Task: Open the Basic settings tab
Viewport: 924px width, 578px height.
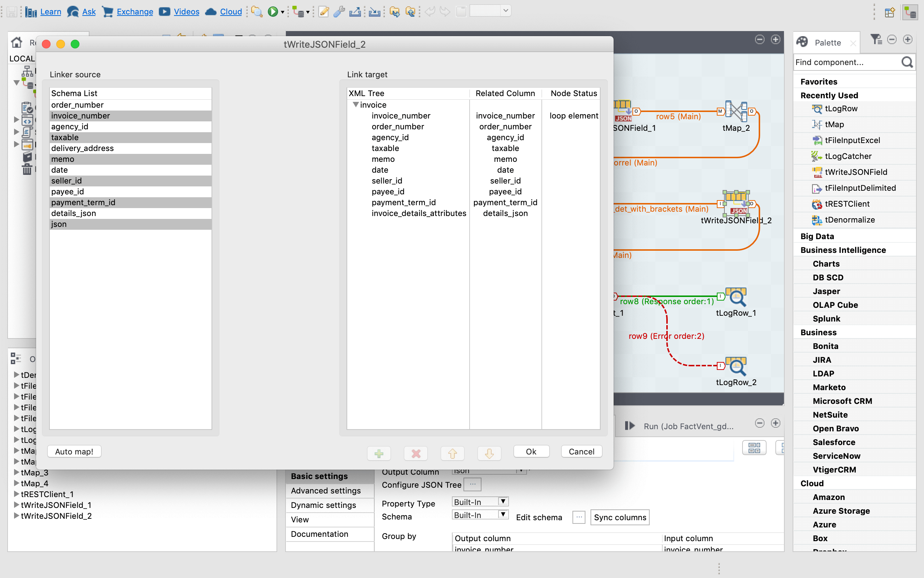Action: click(330, 476)
